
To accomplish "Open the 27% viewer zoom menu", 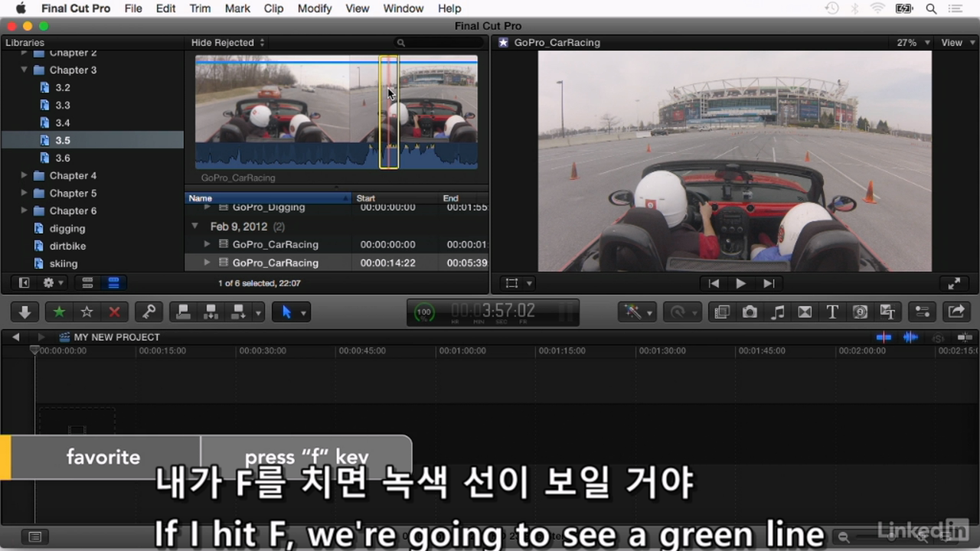I will point(913,43).
